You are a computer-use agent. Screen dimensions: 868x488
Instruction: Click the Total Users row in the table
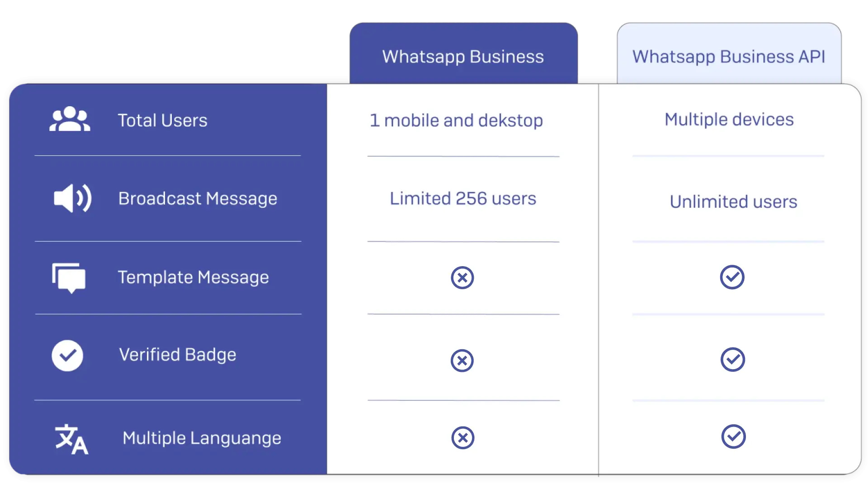click(x=434, y=119)
